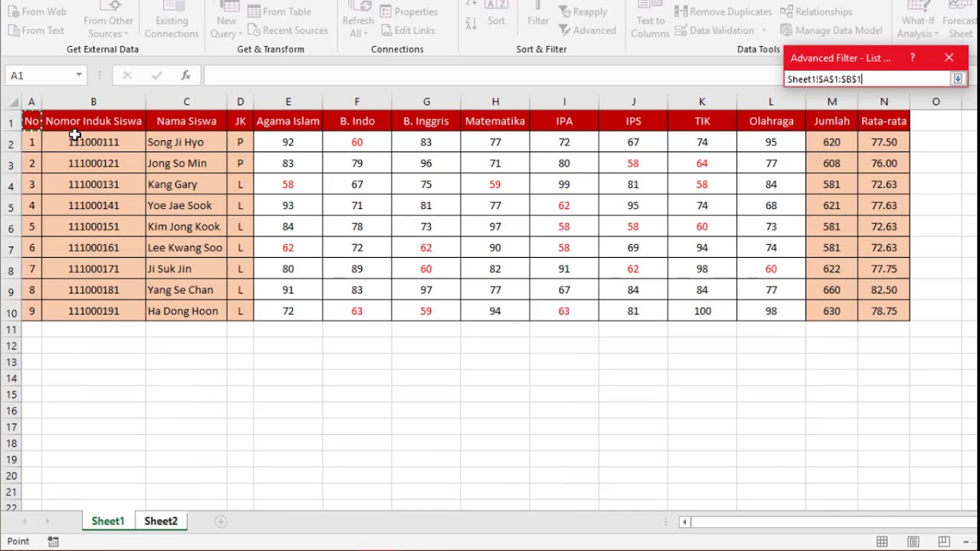Click Text to Columns button
Image resolution: width=980 pixels, height=551 pixels.
[650, 21]
